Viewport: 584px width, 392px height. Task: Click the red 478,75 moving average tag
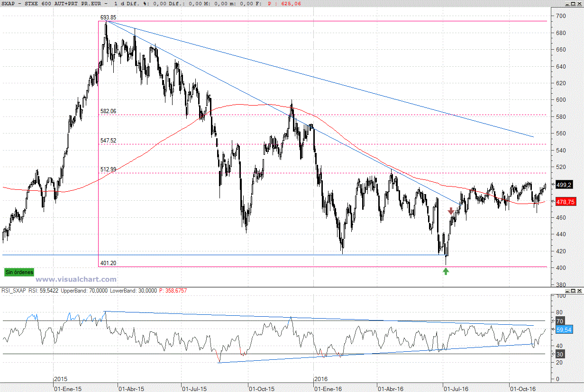click(x=566, y=202)
